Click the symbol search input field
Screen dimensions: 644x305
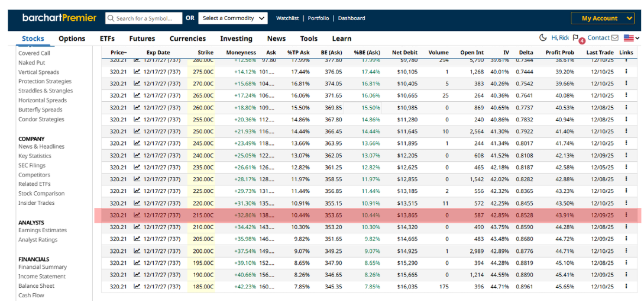(148, 18)
